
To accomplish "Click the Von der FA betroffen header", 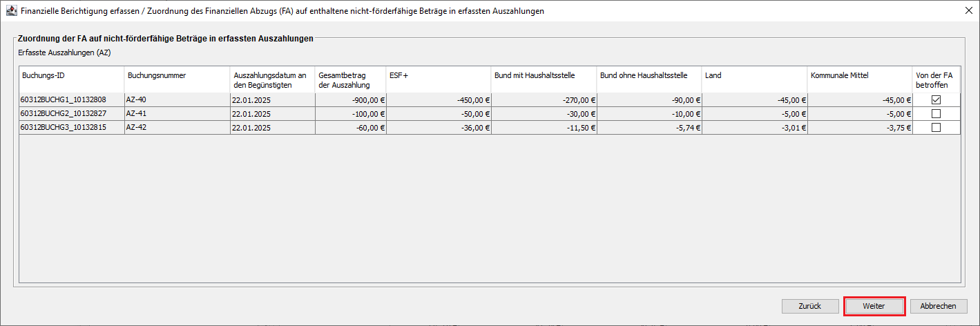I will point(936,79).
